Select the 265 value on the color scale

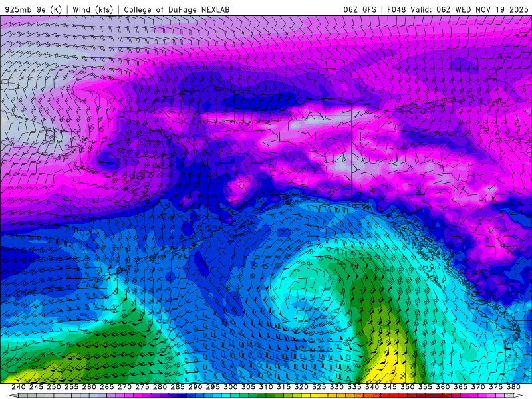[106, 387]
